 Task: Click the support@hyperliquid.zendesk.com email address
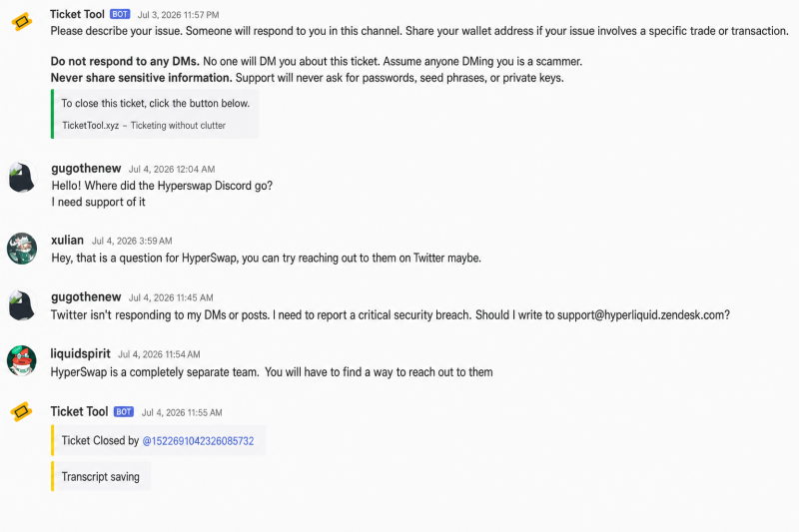pyautogui.click(x=643, y=315)
